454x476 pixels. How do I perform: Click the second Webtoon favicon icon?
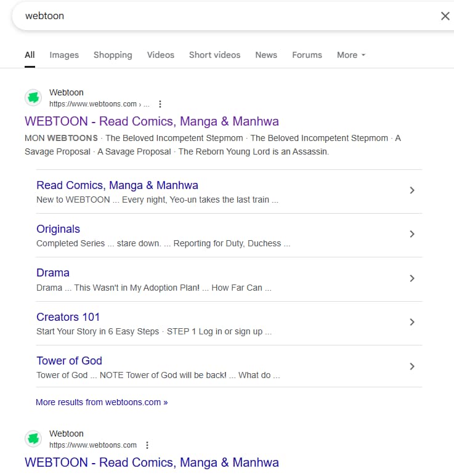[33, 439]
